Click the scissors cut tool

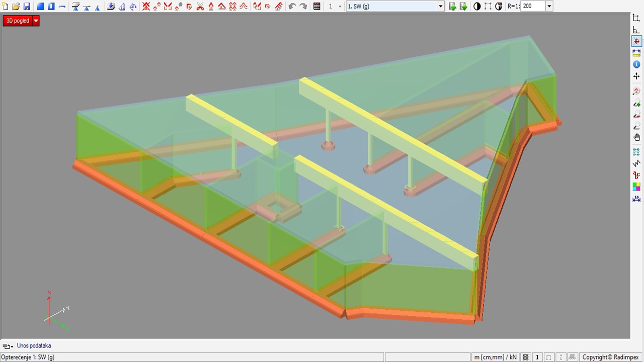tap(200, 7)
